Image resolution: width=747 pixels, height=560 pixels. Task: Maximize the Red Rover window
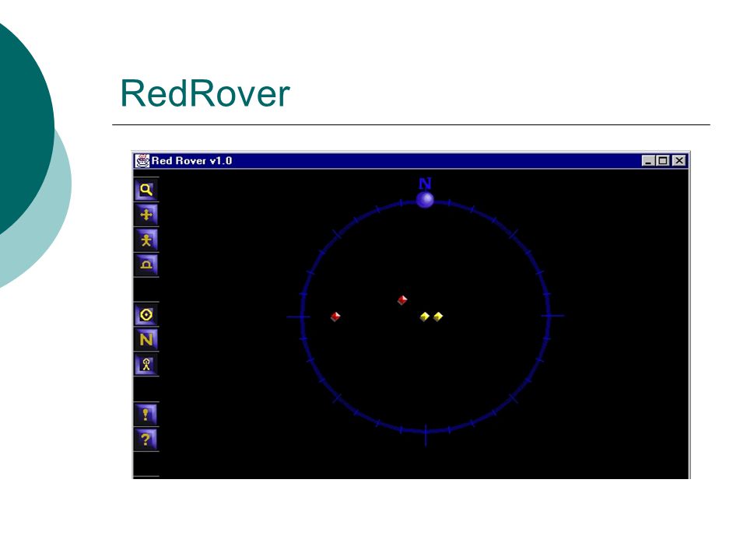click(663, 161)
